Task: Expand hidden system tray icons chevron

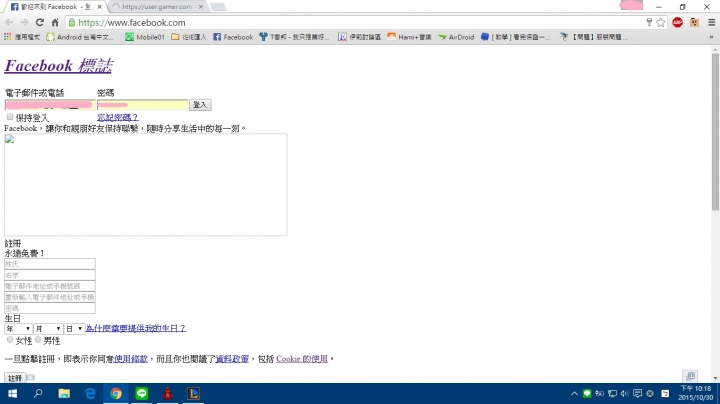Action: tap(574, 393)
